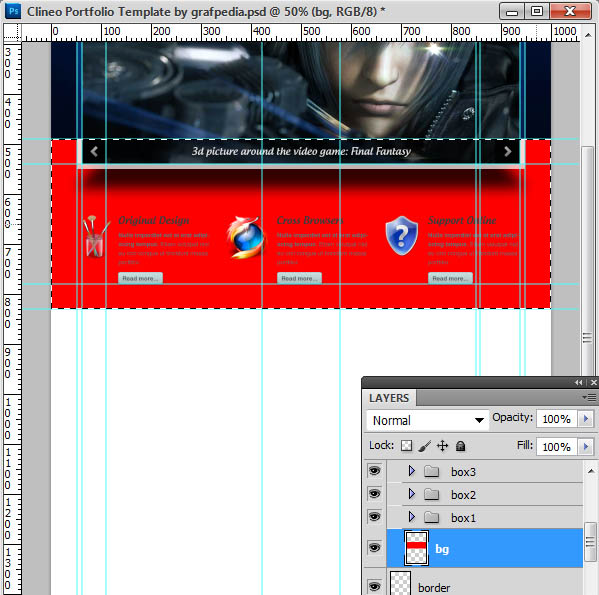Open the Opacity slider arrow
Image resolution: width=599 pixels, height=595 pixels.
click(x=586, y=419)
